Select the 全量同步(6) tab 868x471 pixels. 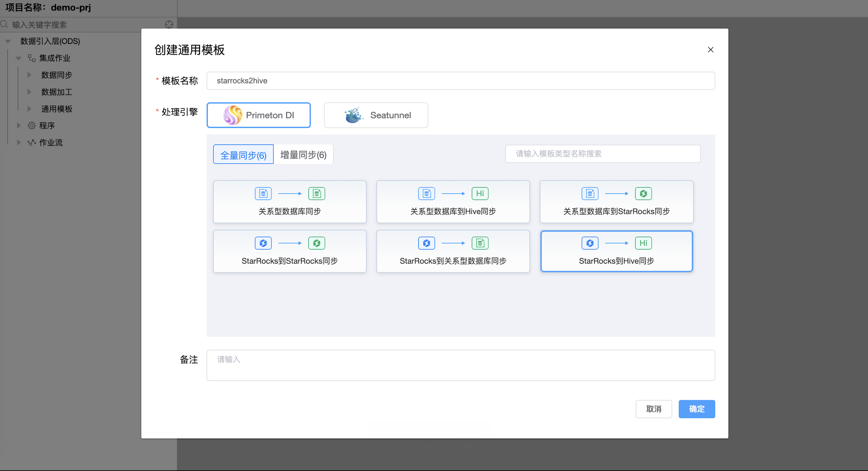pyautogui.click(x=243, y=155)
